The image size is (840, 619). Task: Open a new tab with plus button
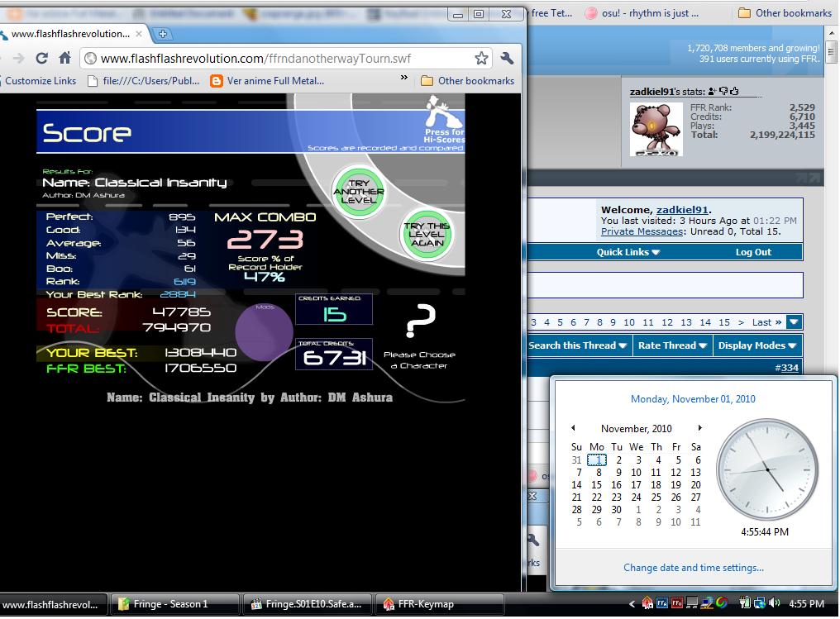[x=163, y=34]
